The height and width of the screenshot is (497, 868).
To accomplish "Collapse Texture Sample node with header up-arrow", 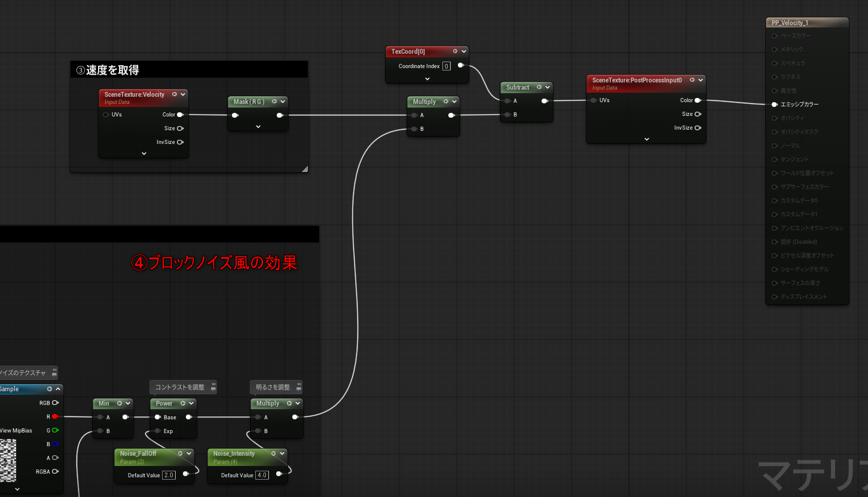I will coord(58,389).
